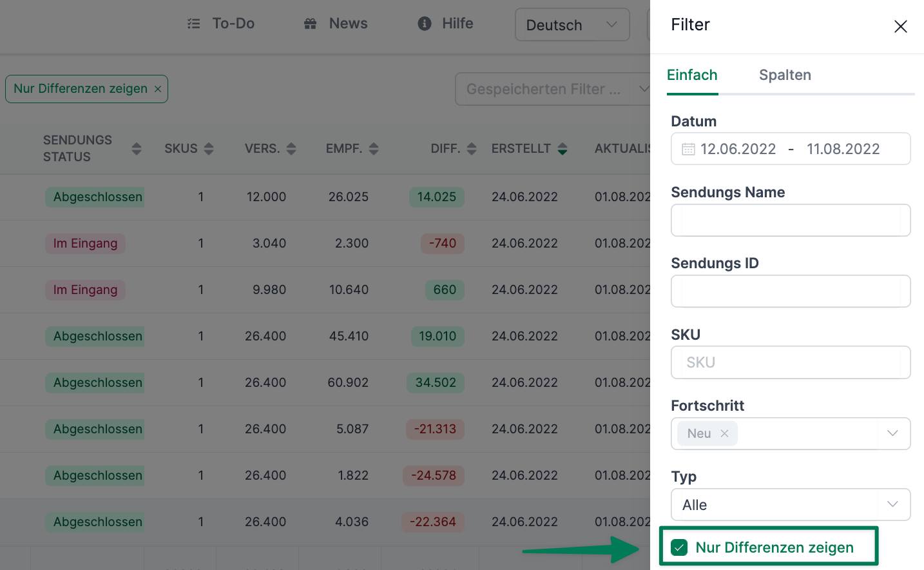The width and height of the screenshot is (924, 570).
Task: Click the 9.980 VERS. value
Action: point(269,290)
